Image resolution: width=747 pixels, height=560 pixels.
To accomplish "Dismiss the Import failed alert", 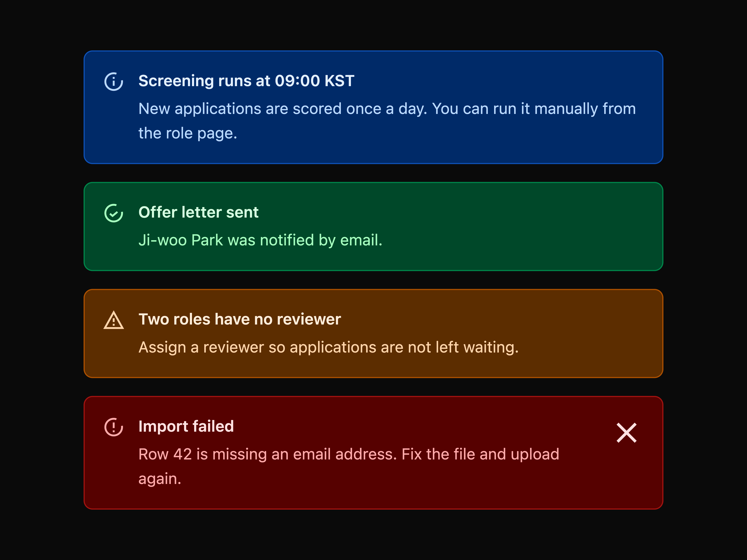I will point(626,433).
